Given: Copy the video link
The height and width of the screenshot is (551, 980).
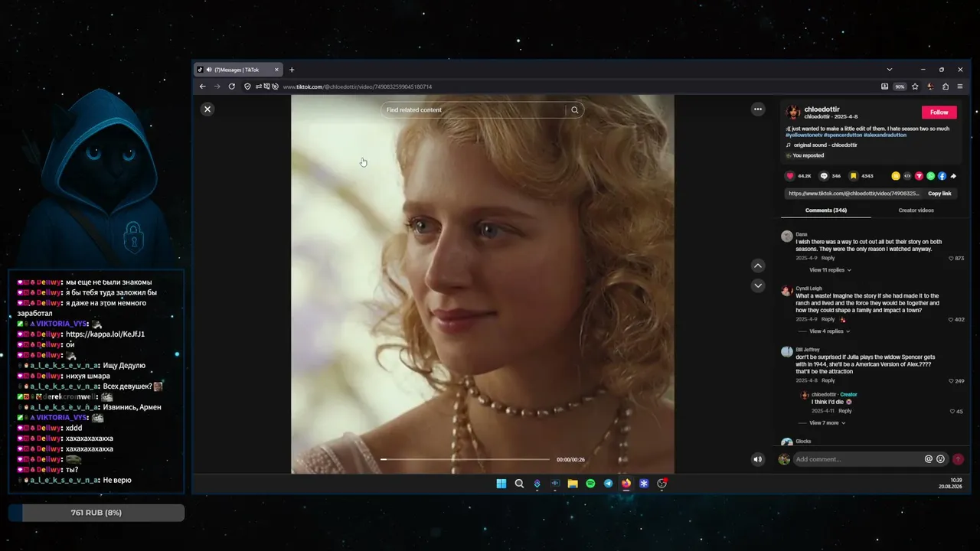Looking at the screenshot, I should [939, 194].
